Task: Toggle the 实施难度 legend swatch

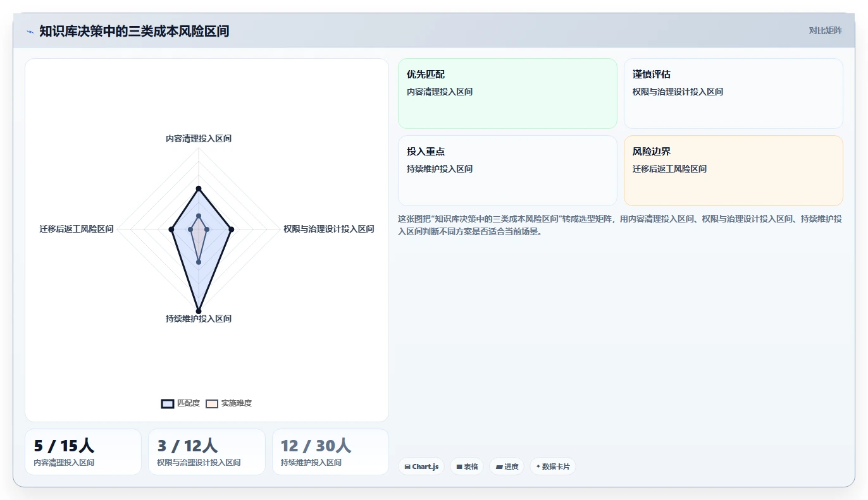Action: point(212,404)
